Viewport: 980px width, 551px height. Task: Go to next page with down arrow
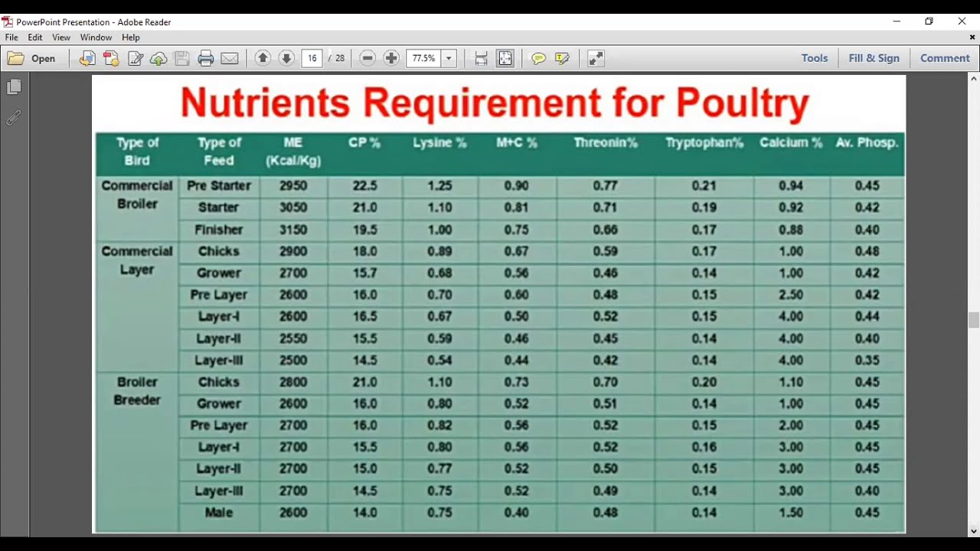click(286, 58)
